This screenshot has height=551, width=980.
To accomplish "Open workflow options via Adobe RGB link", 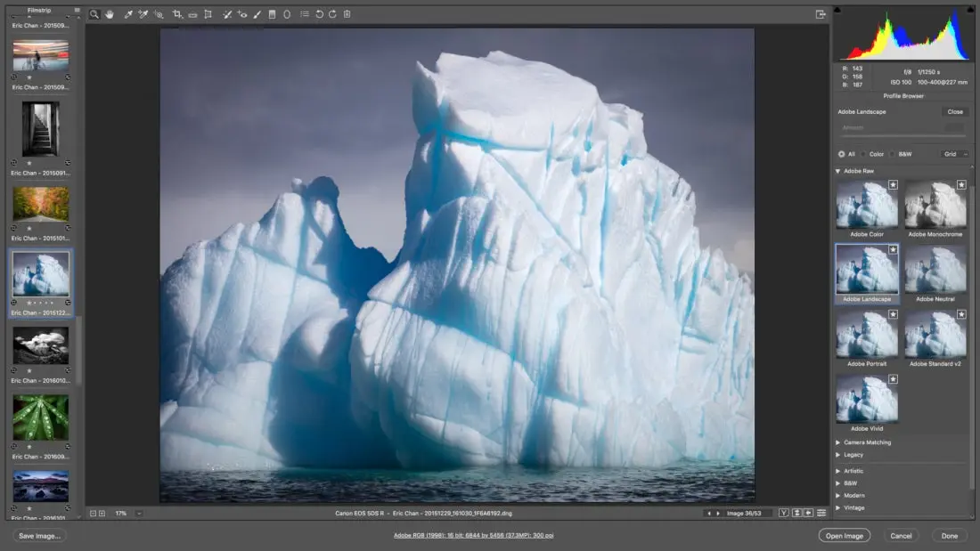I will [x=473, y=534].
